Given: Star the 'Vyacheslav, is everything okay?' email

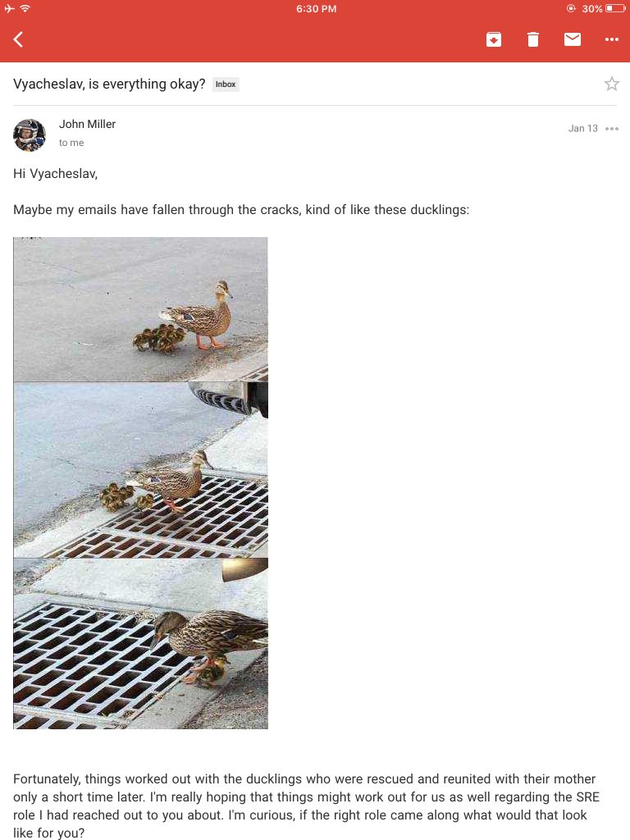Looking at the screenshot, I should pyautogui.click(x=611, y=84).
